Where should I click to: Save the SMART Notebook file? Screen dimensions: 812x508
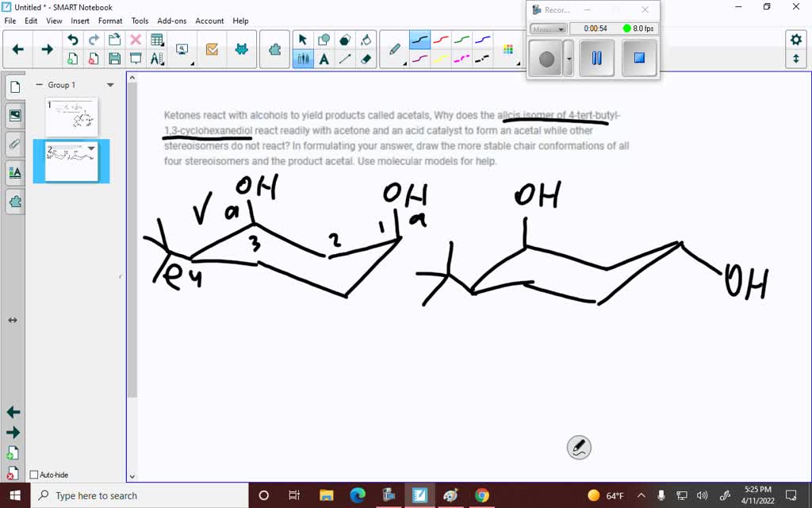(x=113, y=57)
